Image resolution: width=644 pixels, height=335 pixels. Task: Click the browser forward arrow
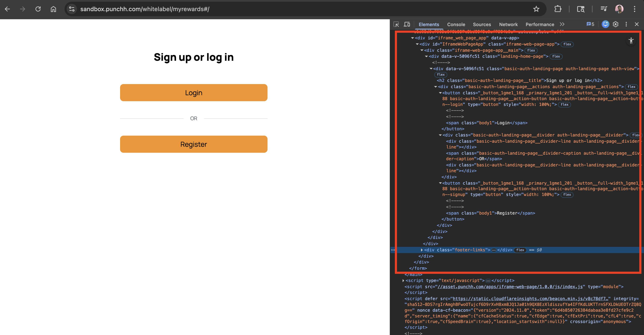click(x=22, y=9)
